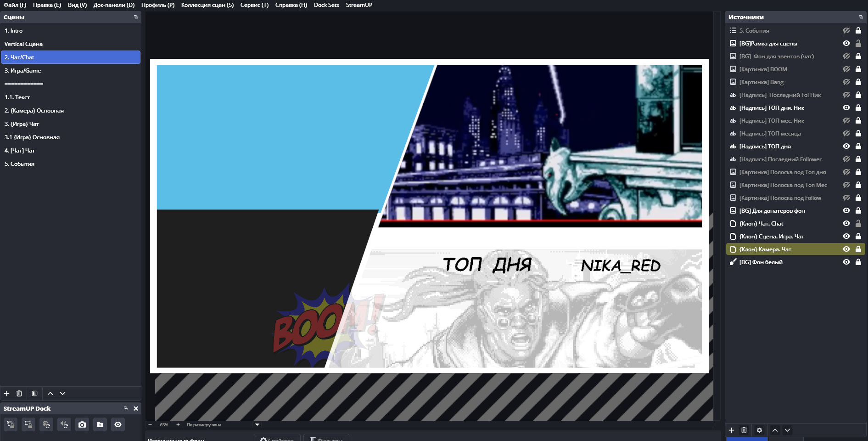Click the add-folder icon in StreamUP Dock

tap(100, 424)
